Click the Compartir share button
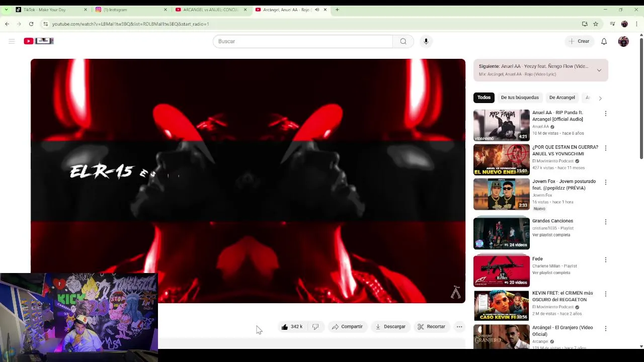Screen dimensions: 644x362 pos(347,327)
